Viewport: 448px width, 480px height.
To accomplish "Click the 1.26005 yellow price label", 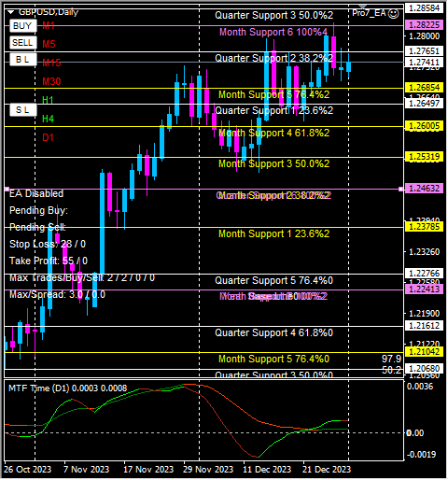I will point(425,126).
